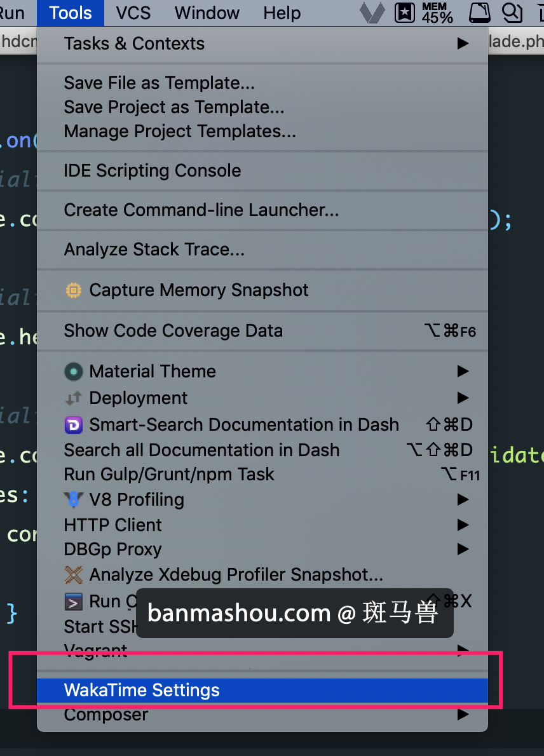Viewport: 544px width, 756px height.
Task: Choose Analyze Stack Trace...
Action: point(262,250)
